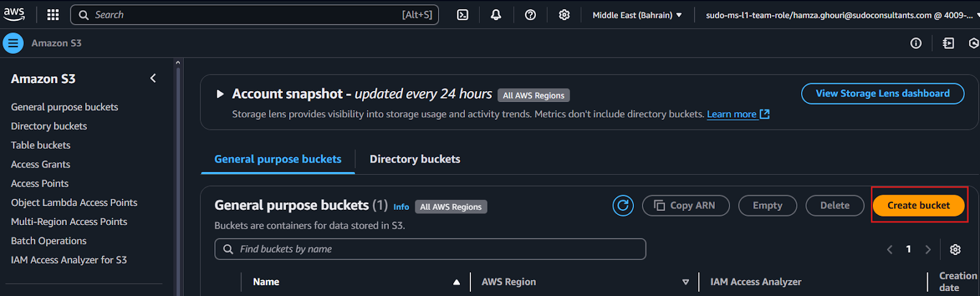Switch to the Directory buckets tab
The image size is (980, 296).
pos(415,159)
